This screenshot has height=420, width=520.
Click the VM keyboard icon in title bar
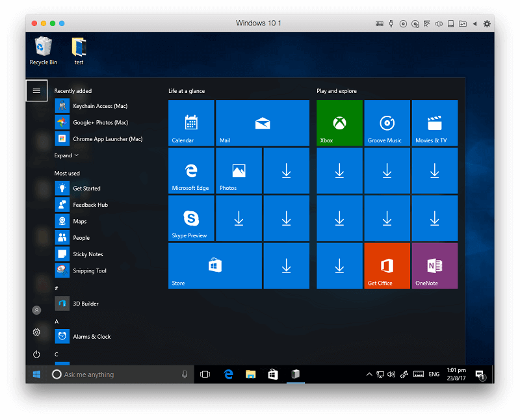tap(380, 23)
